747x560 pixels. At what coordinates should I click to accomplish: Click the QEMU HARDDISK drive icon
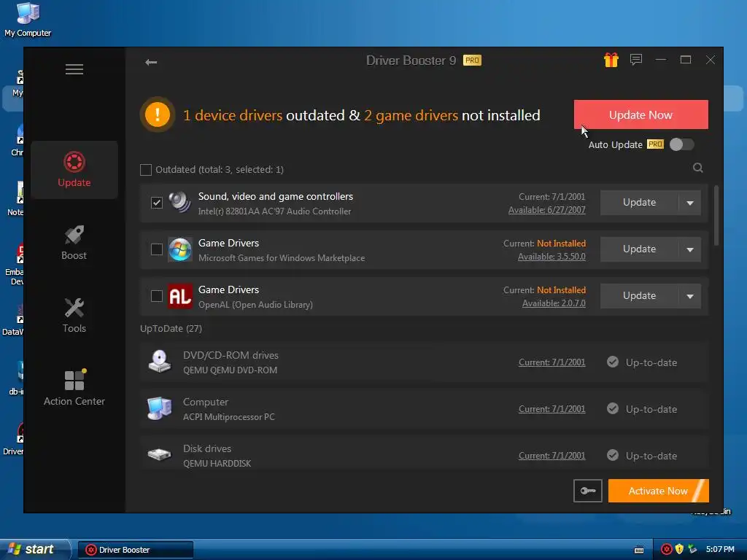coord(160,455)
